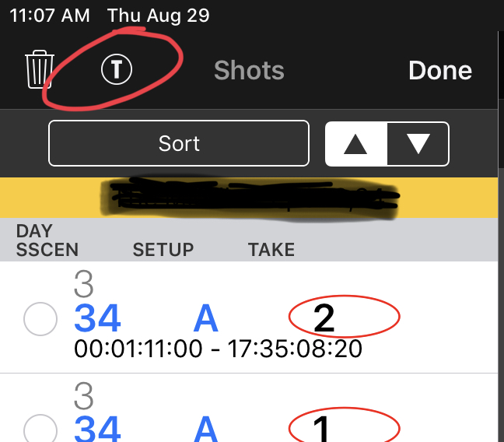Tap scene 34 in the second row
This screenshot has height=442, width=504.
[98, 429]
